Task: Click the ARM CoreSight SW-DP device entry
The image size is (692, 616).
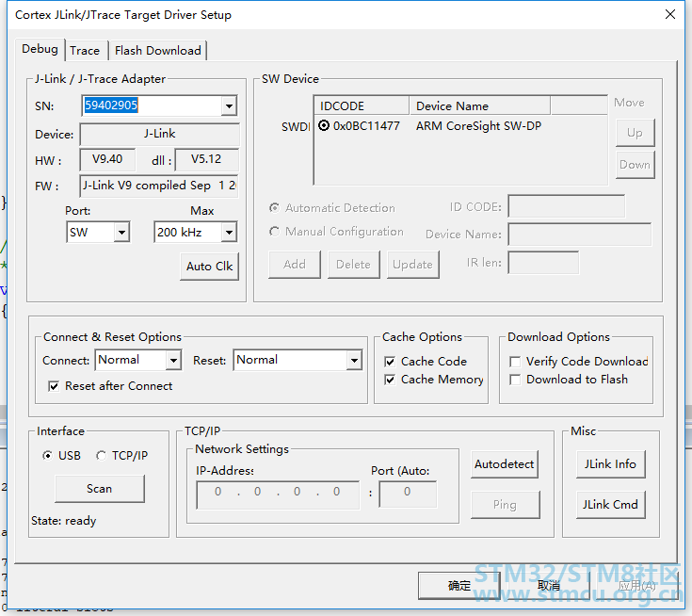Action: [x=478, y=126]
